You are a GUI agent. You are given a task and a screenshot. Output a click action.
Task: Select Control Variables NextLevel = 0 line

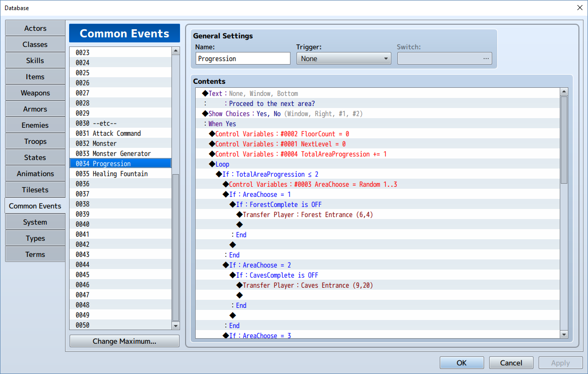378,144
